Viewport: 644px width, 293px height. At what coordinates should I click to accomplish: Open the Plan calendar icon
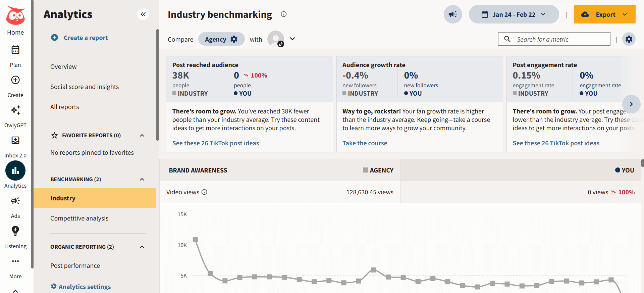pos(15,50)
